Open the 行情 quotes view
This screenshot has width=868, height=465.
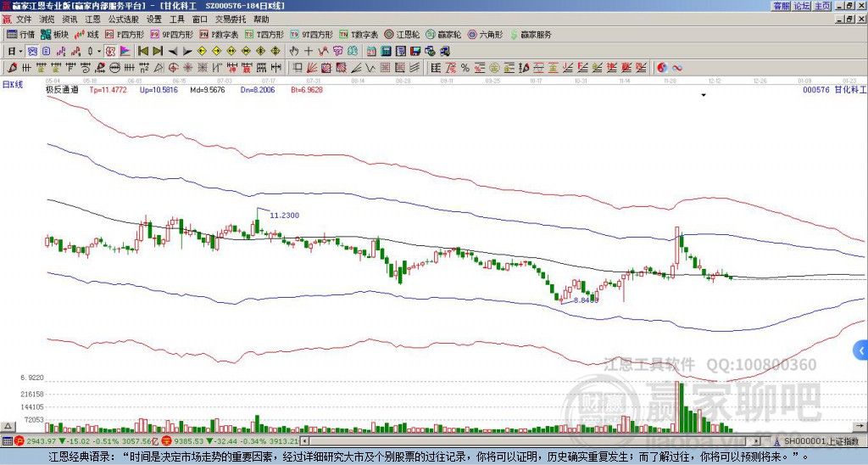point(20,35)
